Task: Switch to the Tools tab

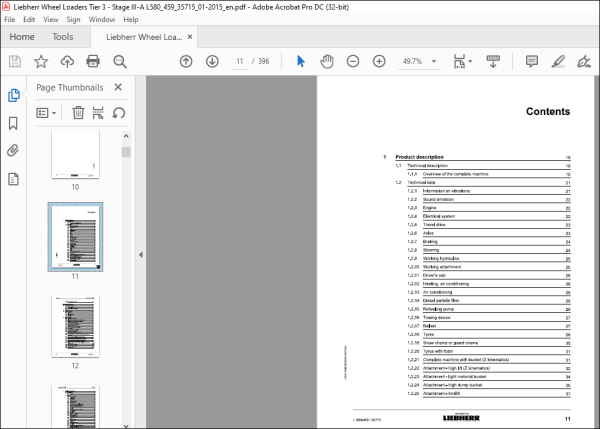Action: (x=63, y=37)
